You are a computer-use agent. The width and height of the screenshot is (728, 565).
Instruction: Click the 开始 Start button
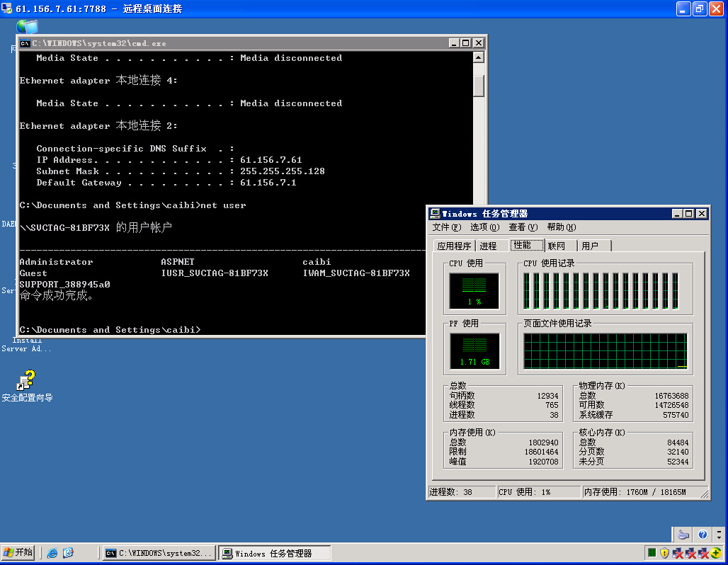[x=18, y=552]
